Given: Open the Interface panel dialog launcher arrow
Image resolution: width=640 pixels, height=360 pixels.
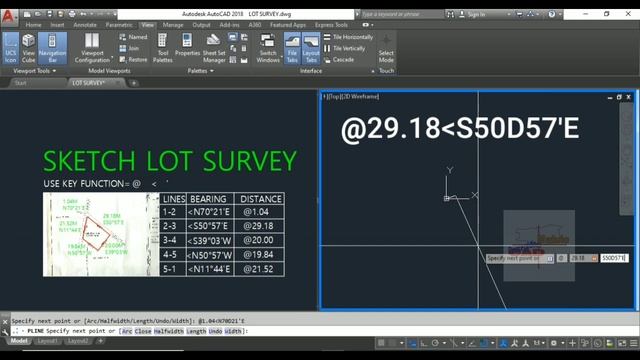Looking at the screenshot, I should pyautogui.click(x=373, y=71).
